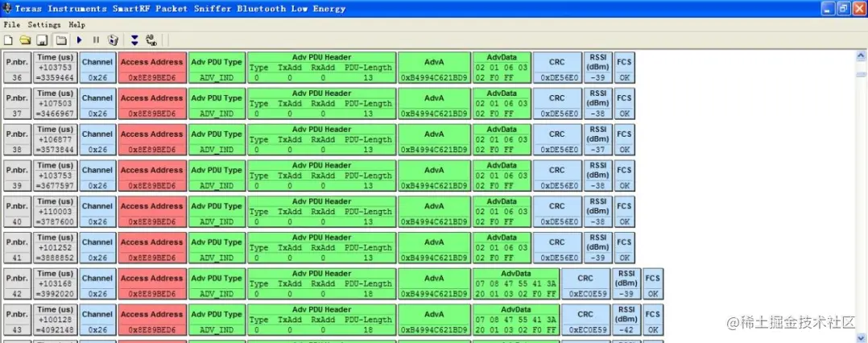Click the AB-to-ab toolbar icon

click(x=151, y=39)
